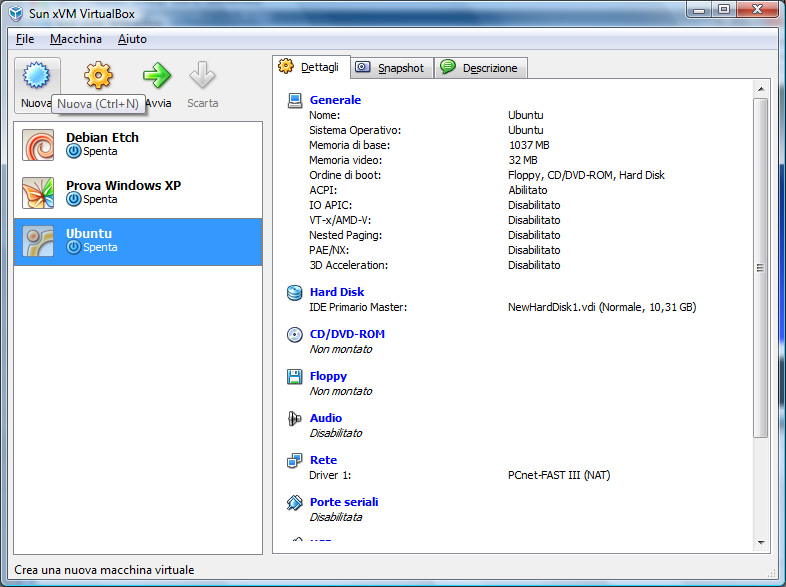
Task: Click the '1037 MB' base memory value
Action: 529,145
